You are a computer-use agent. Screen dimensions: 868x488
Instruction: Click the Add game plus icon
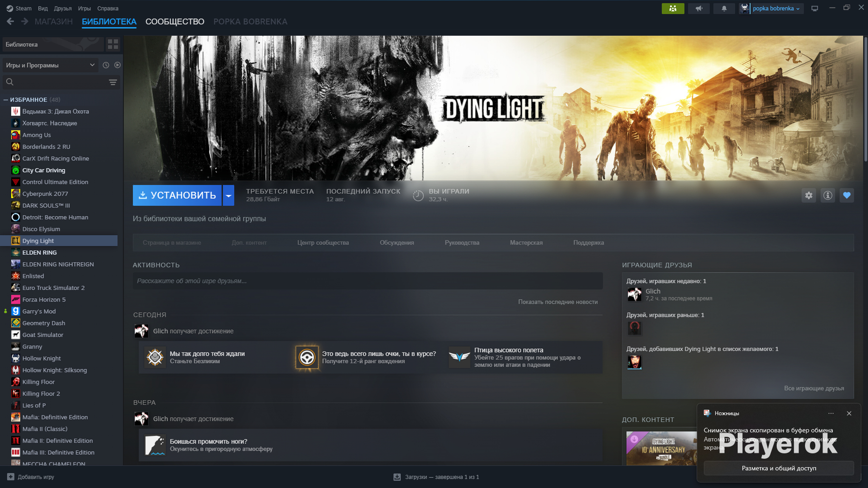(x=11, y=477)
